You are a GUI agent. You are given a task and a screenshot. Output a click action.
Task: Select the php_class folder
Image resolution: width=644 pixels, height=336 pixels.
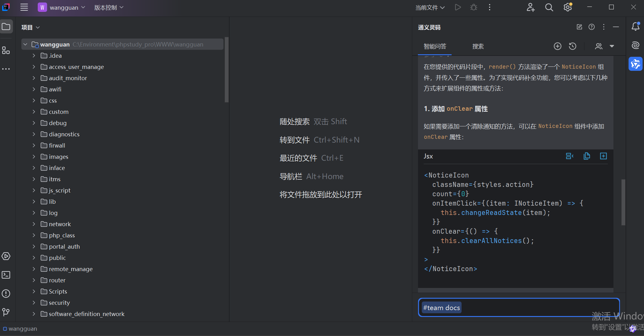[62, 235]
